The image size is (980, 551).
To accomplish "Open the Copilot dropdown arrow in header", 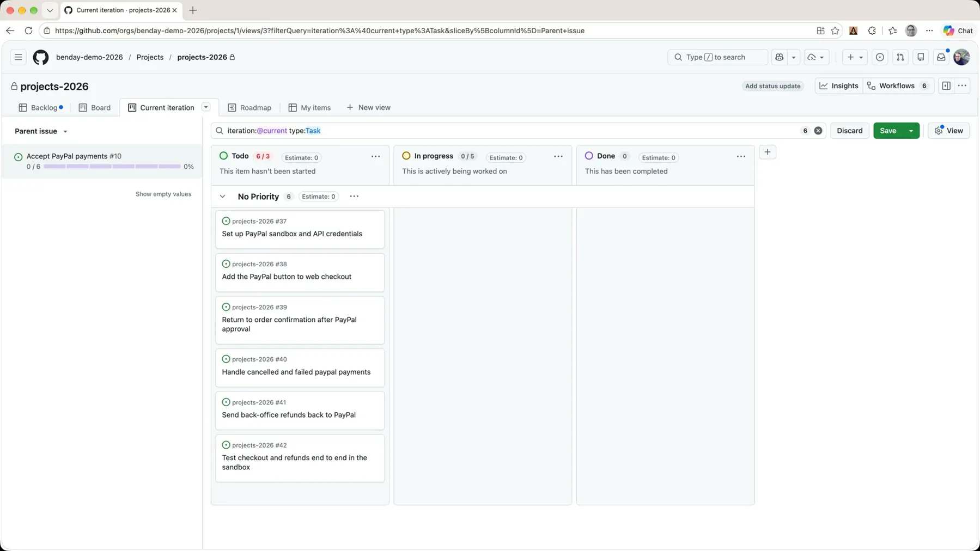I will [x=794, y=57].
